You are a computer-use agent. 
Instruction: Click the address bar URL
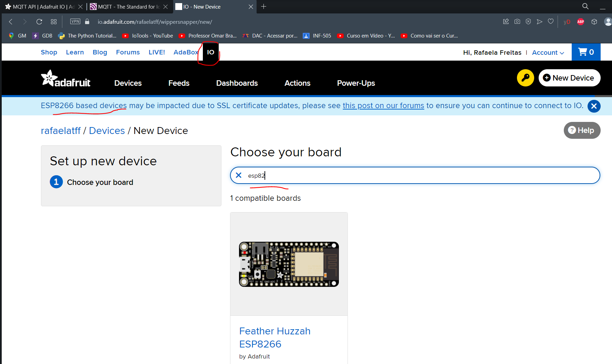[155, 22]
